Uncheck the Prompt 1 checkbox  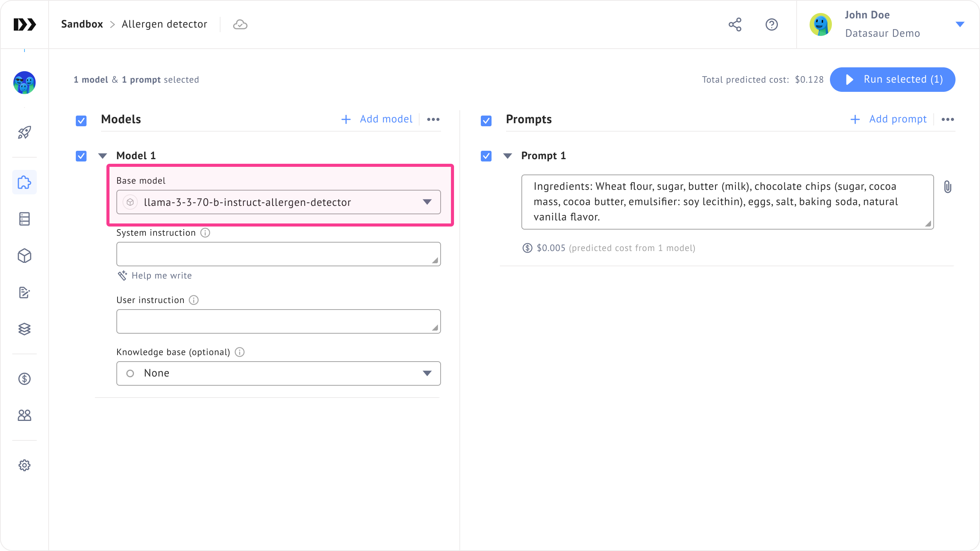click(486, 156)
